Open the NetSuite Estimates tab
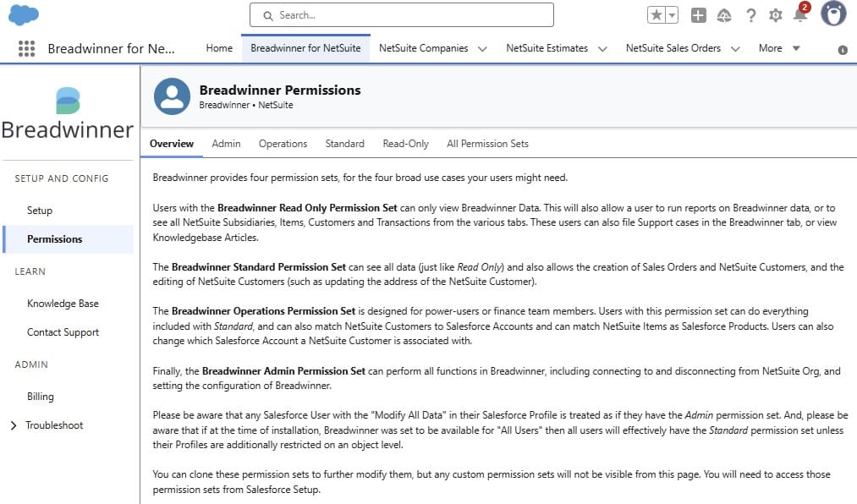 tap(547, 48)
